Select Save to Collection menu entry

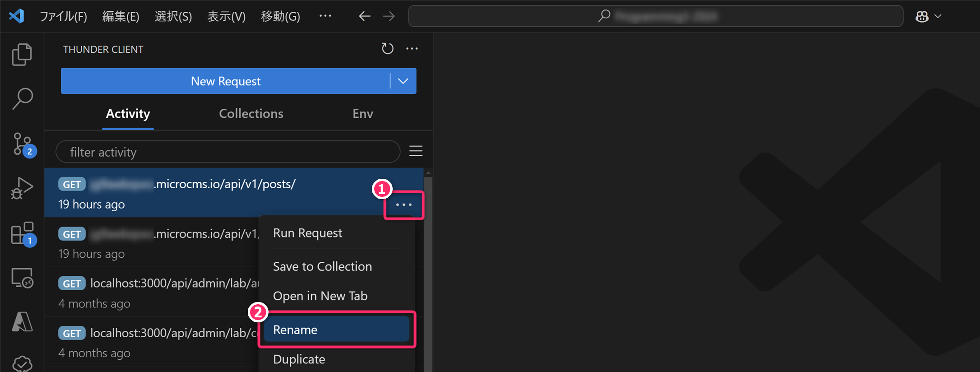[322, 267]
